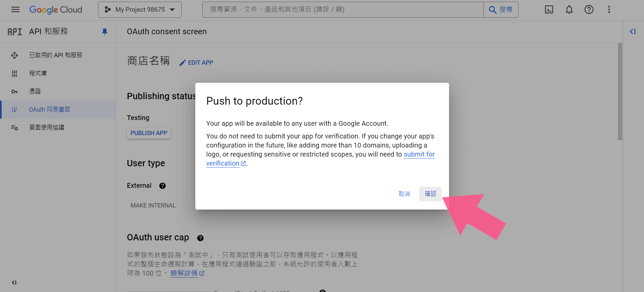Click the credentials key icon
Screen dimensions: 644x292
point(14,92)
